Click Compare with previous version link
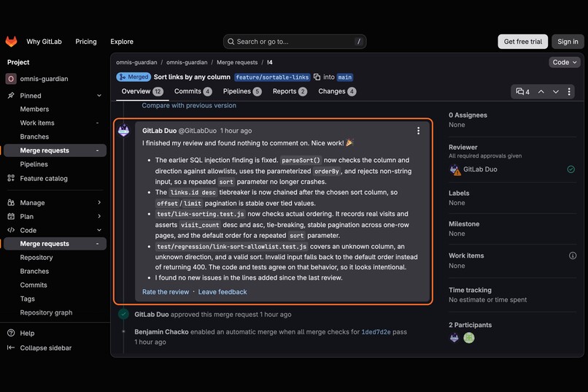This screenshot has height=392, width=588. point(189,106)
